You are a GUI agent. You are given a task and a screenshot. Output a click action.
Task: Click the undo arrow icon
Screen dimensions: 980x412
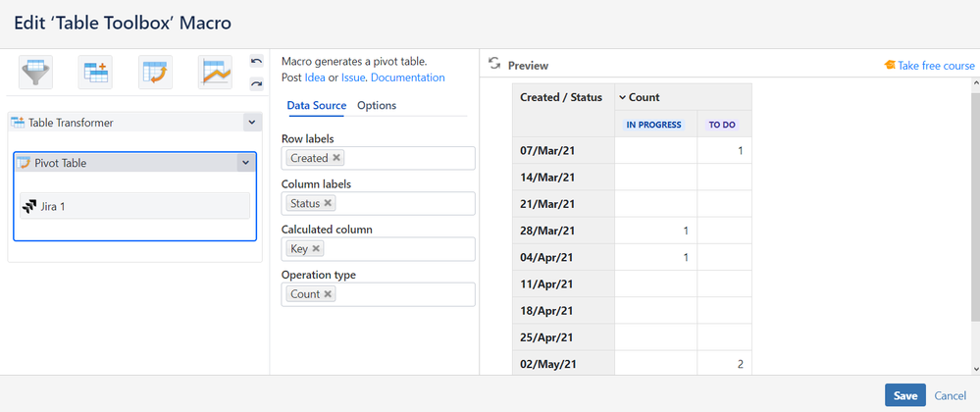(256, 62)
